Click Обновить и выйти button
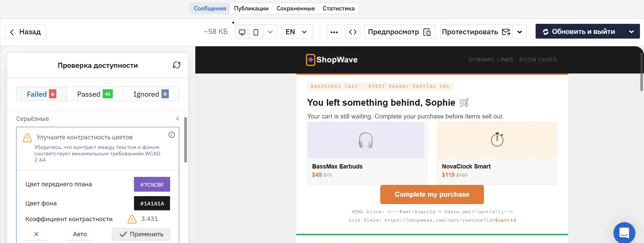 [579, 32]
